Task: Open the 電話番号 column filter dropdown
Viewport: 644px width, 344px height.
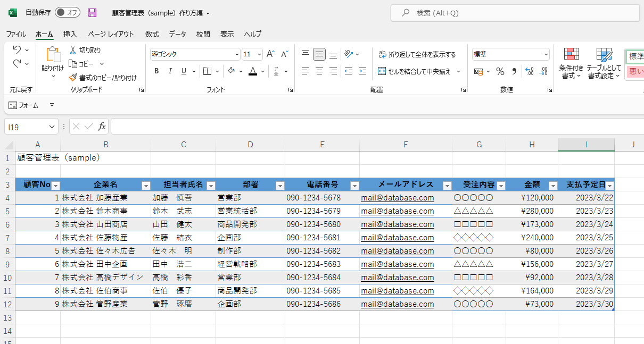Action: [354, 186]
